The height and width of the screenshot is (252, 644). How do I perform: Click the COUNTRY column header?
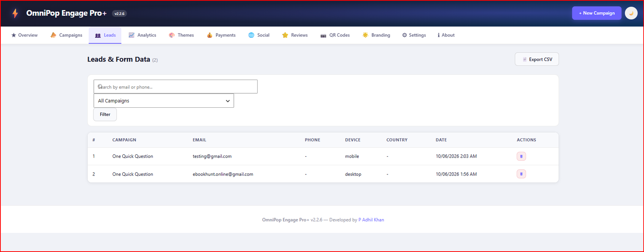tap(397, 140)
